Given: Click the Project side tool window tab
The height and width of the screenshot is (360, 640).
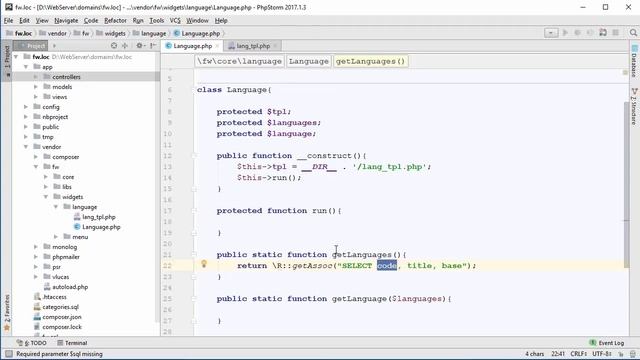Looking at the screenshot, I should click(7, 60).
